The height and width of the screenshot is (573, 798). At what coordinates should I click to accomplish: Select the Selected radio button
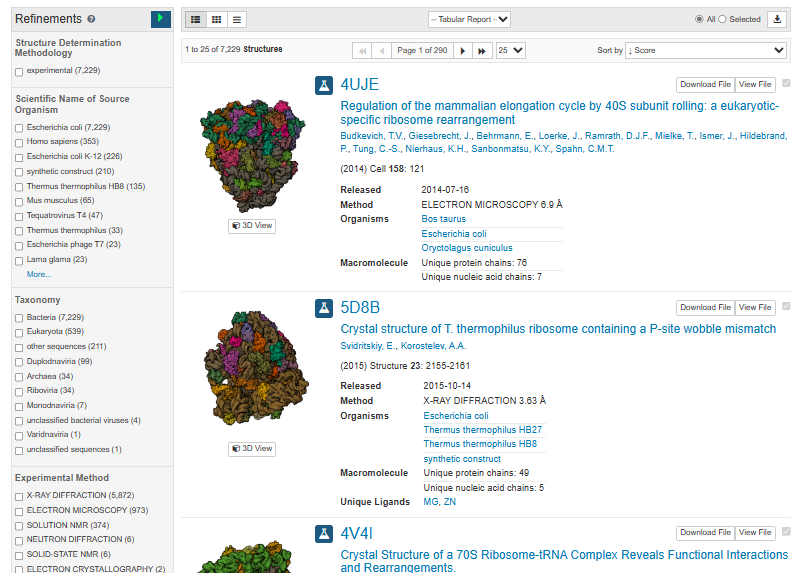(x=722, y=19)
